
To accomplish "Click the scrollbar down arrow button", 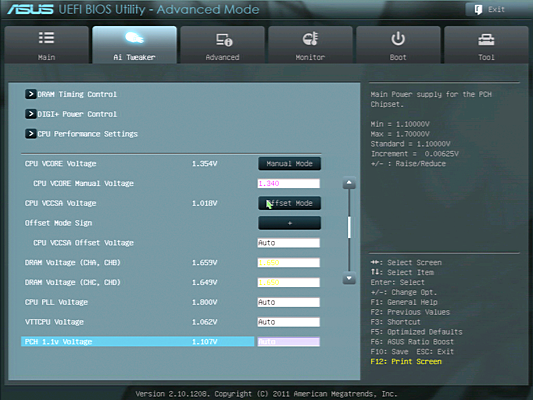I will tap(349, 278).
